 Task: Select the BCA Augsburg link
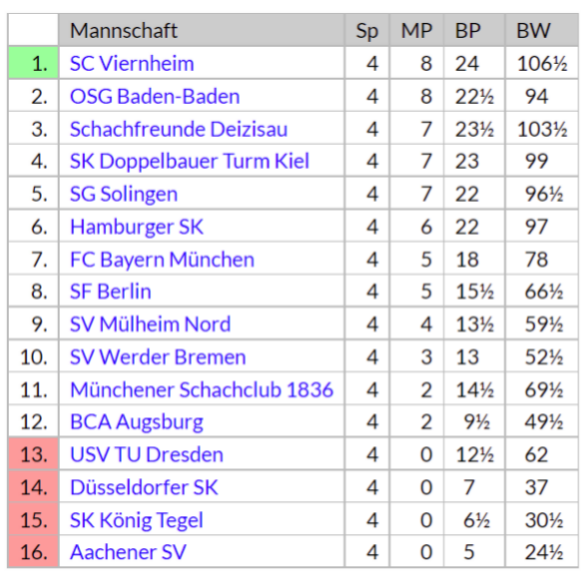137,422
